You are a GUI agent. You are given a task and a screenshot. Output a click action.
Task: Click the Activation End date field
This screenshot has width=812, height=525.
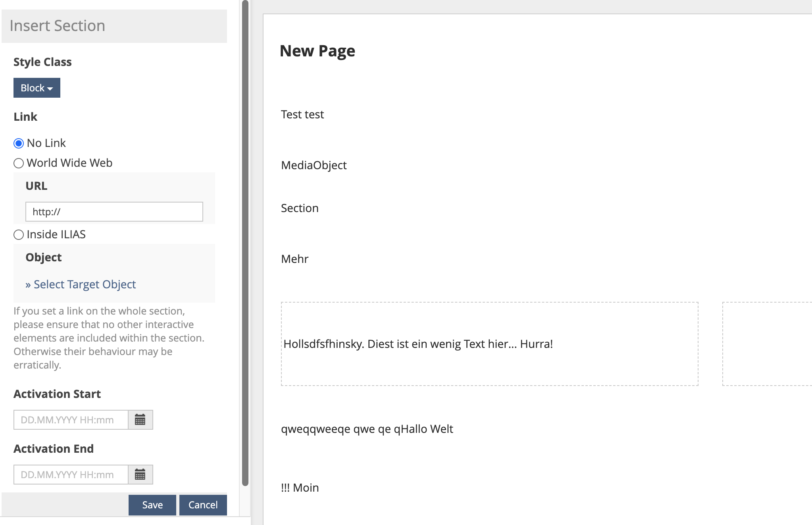(x=71, y=475)
